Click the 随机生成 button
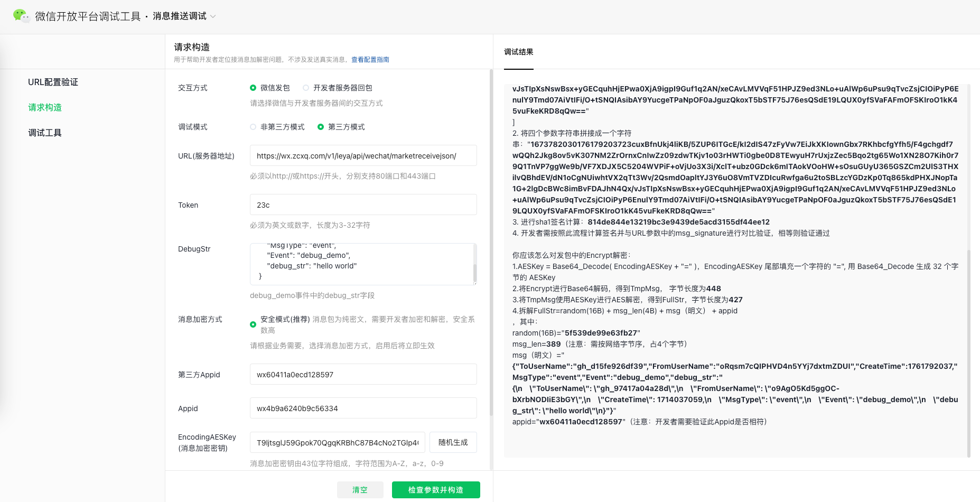This screenshot has width=980, height=502. click(x=453, y=442)
